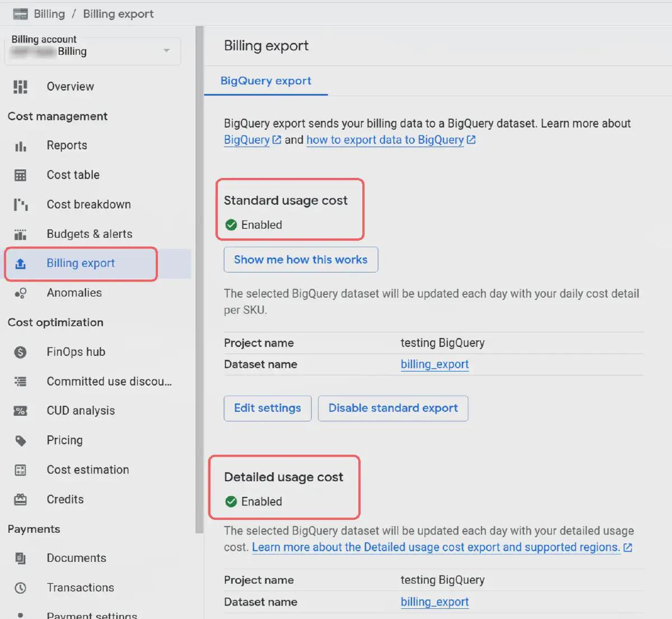Open Credits page

click(x=65, y=500)
